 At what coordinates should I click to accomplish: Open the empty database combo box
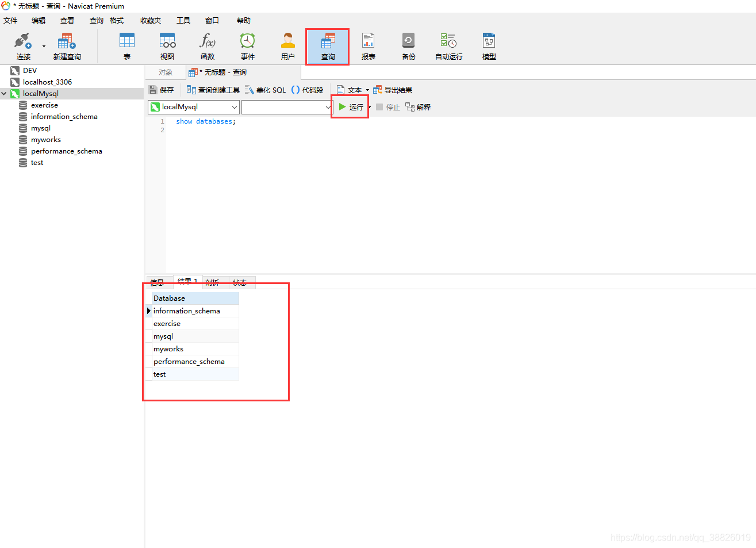(x=287, y=107)
